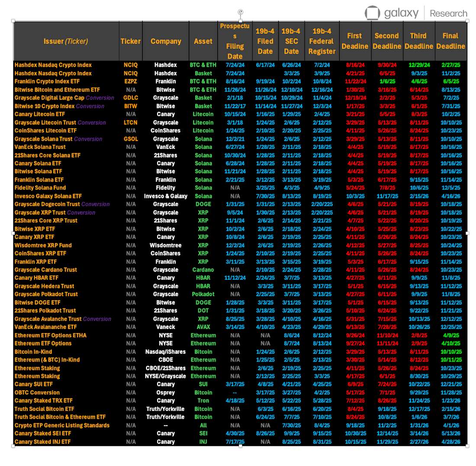Click the top-right table resize handle

pos(468,20)
